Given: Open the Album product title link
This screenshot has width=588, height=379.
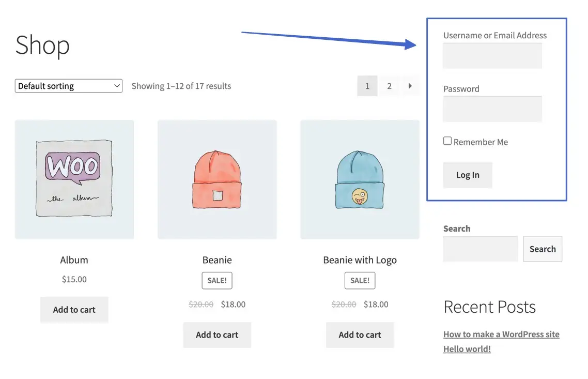Looking at the screenshot, I should click(74, 260).
